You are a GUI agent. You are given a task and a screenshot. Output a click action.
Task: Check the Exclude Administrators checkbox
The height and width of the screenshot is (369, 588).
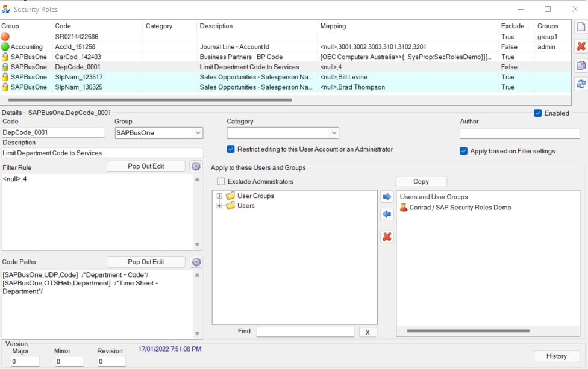click(221, 181)
